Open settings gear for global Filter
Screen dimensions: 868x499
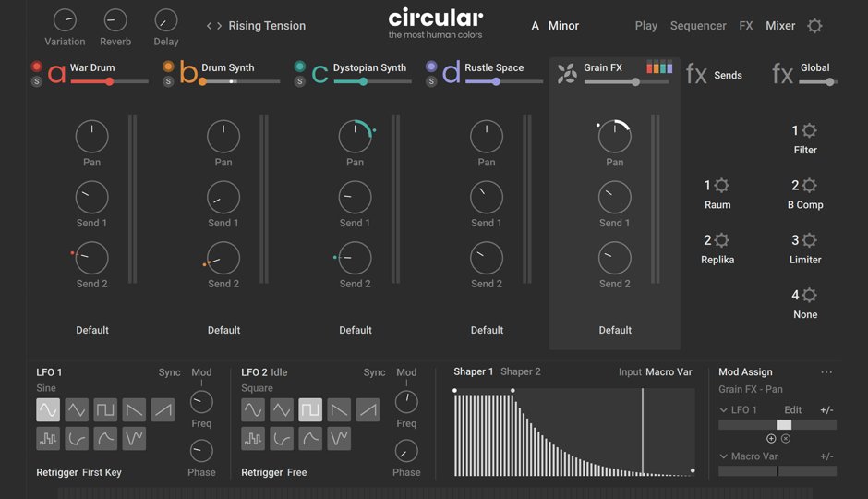pyautogui.click(x=809, y=130)
